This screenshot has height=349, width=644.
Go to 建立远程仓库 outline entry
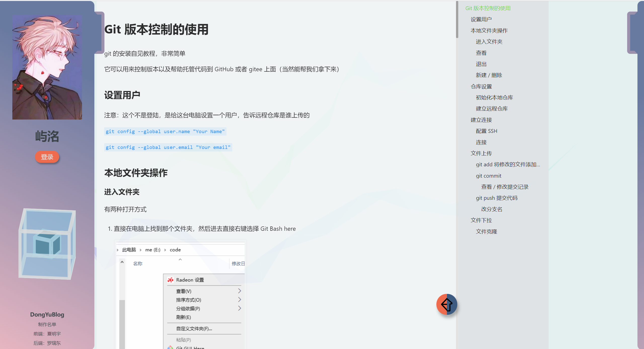pyautogui.click(x=492, y=108)
